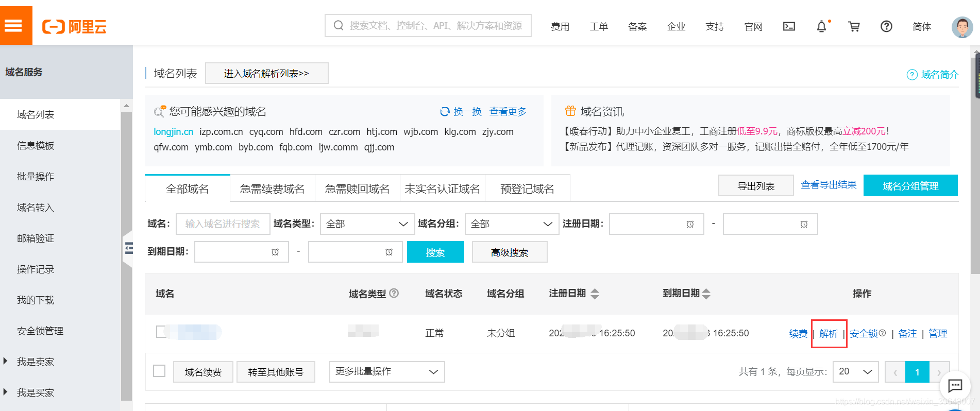Collapse the sidebar with handle icon
This screenshot has width=980, height=411.
[x=128, y=248]
